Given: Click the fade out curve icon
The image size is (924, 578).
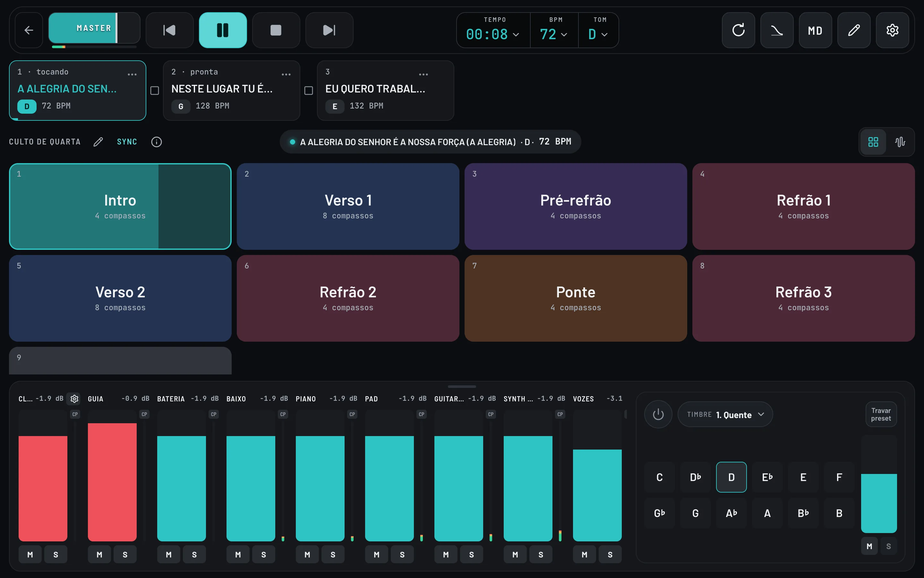Looking at the screenshot, I should (x=777, y=30).
